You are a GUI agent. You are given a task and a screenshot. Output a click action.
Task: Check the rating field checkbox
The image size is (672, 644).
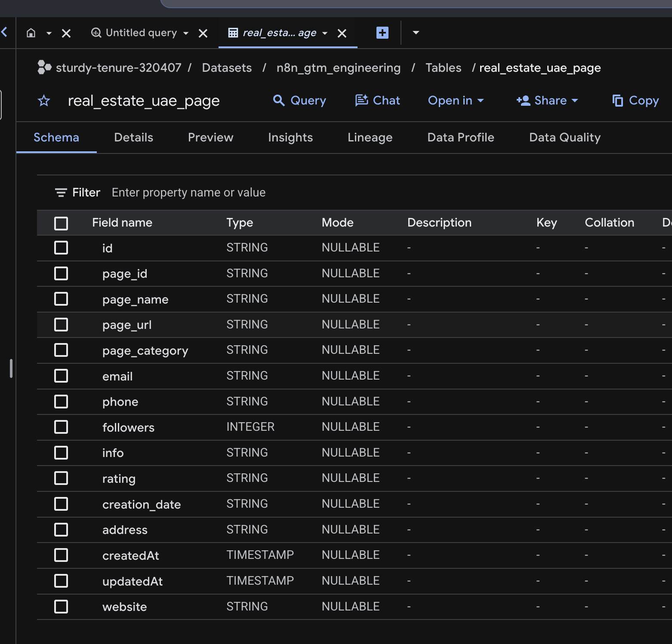pyautogui.click(x=61, y=478)
